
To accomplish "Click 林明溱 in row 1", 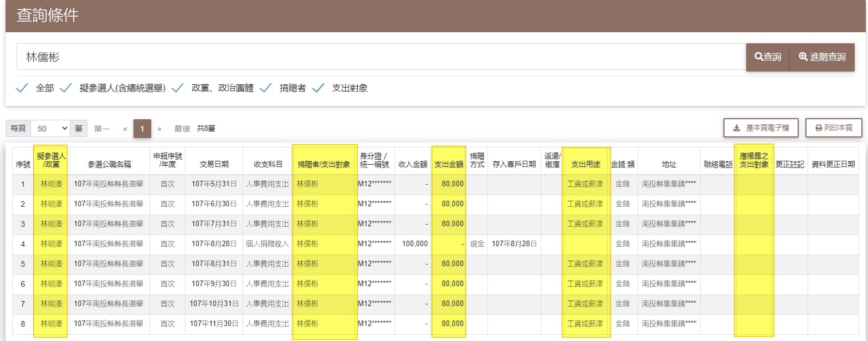I will 51,184.
